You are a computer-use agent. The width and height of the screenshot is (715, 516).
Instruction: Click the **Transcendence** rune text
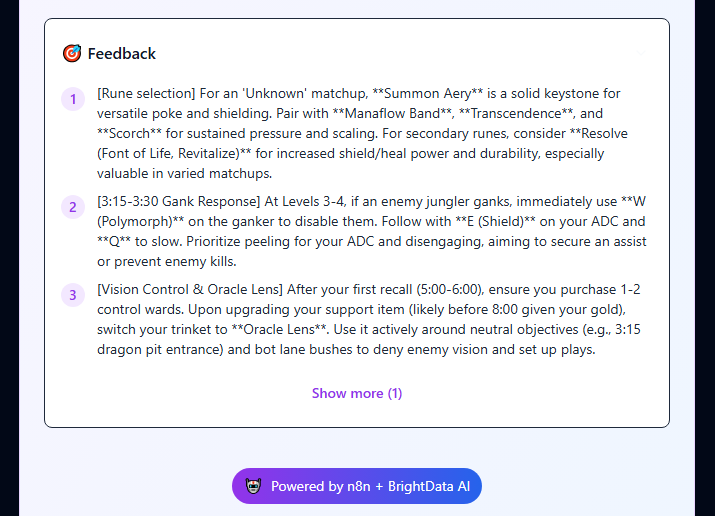coord(516,113)
